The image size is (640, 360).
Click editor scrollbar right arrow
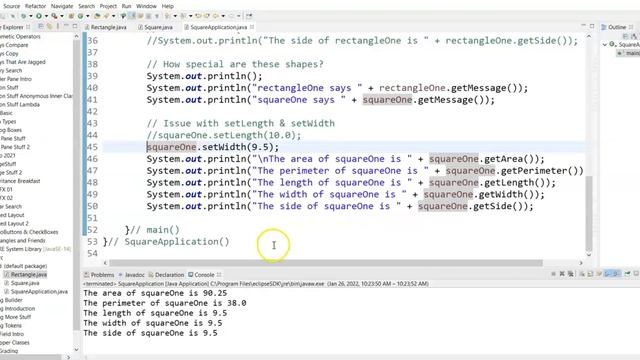[x=581, y=263]
